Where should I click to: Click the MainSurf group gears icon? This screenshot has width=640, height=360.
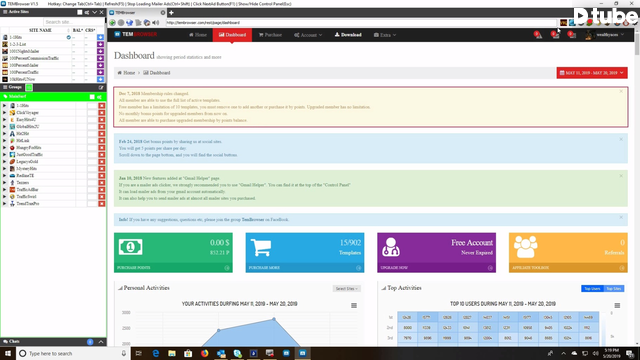[99, 97]
